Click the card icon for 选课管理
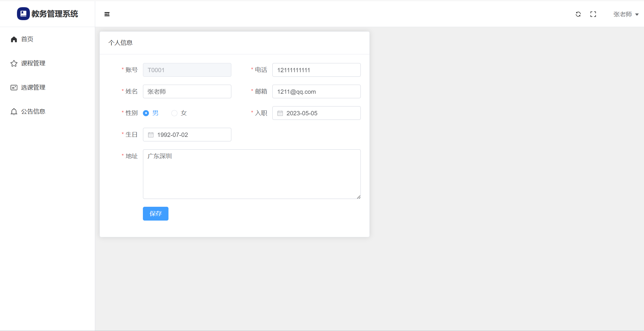Screen dimensions: 644x331 [14, 88]
